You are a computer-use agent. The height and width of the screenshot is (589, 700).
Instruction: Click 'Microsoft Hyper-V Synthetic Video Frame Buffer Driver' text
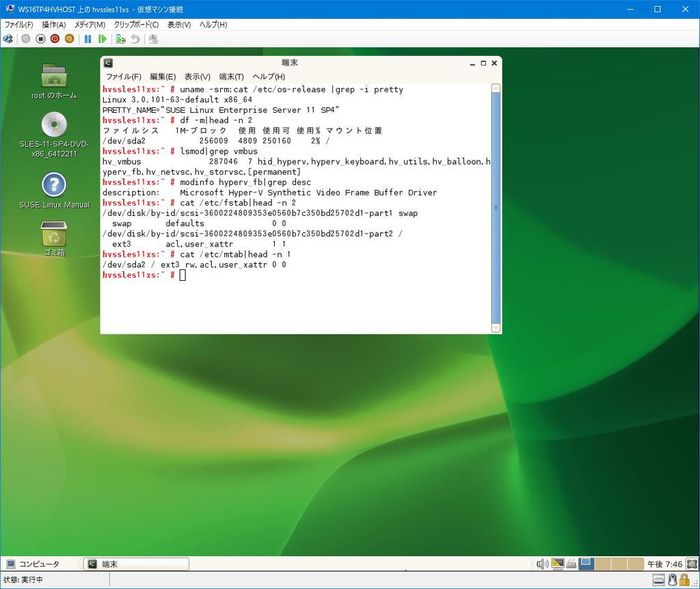coord(308,192)
